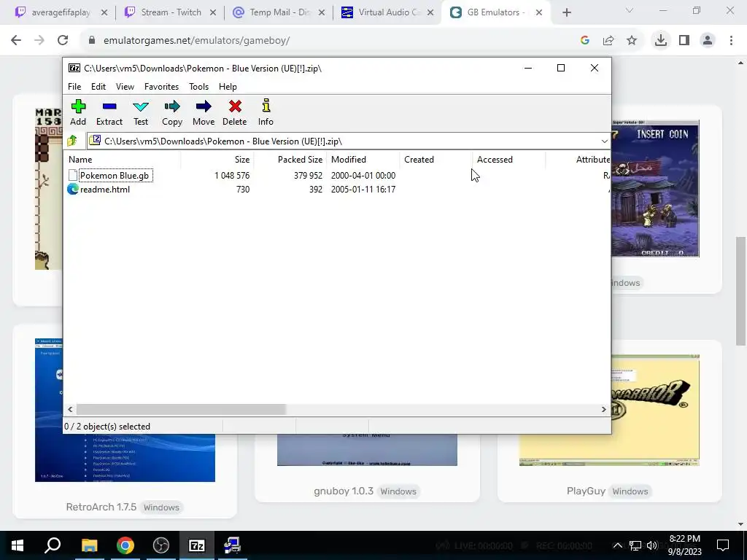This screenshot has height=560, width=747.
Task: Sort by the Size column header
Action: [217, 160]
